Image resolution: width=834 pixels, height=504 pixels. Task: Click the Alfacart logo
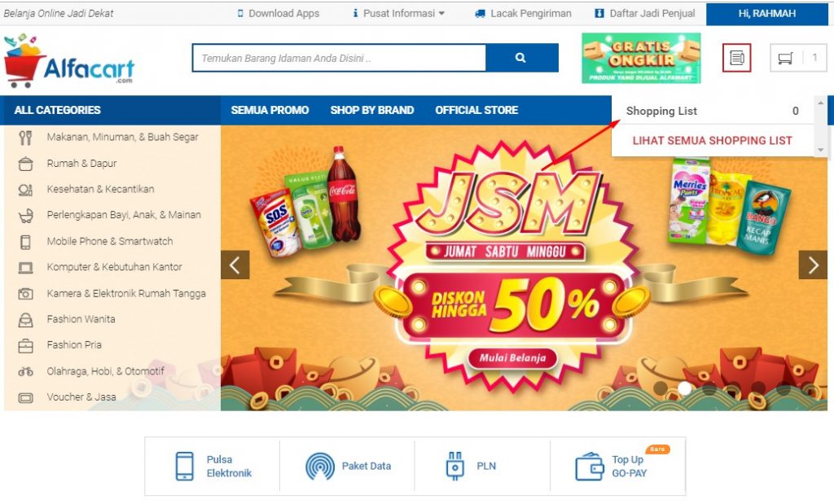coord(69,60)
